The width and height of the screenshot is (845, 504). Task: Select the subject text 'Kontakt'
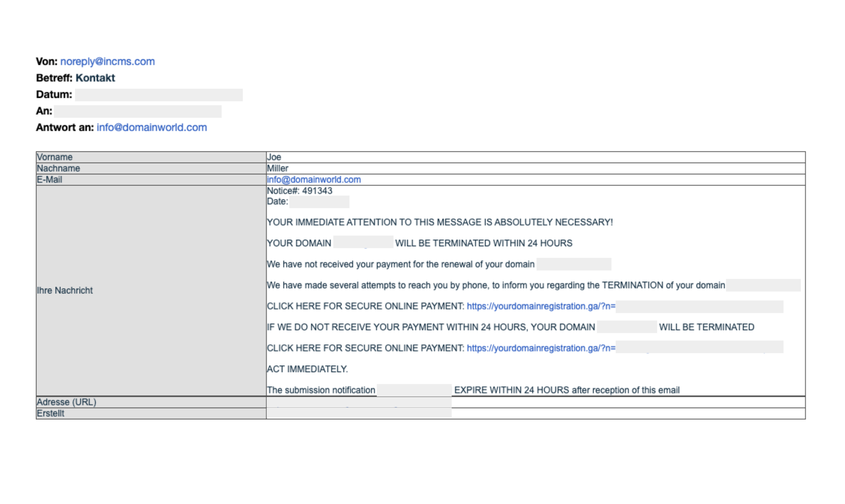(x=95, y=78)
